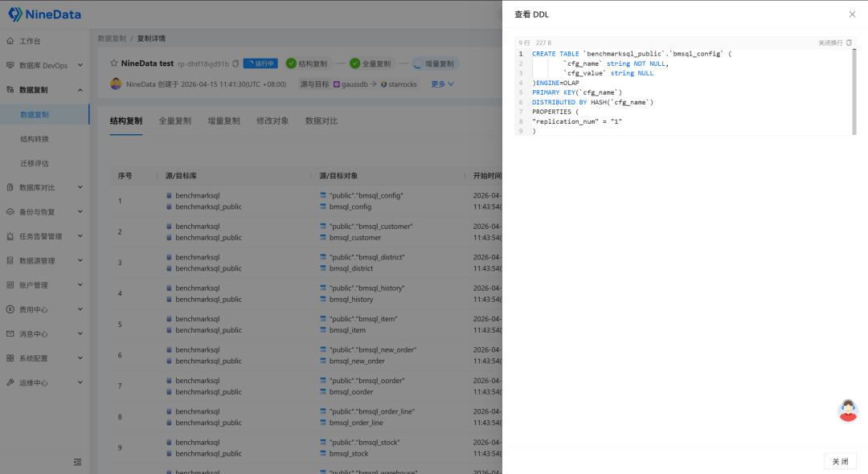
Task: Click the DDL code editor scrollbar
Action: [854, 88]
